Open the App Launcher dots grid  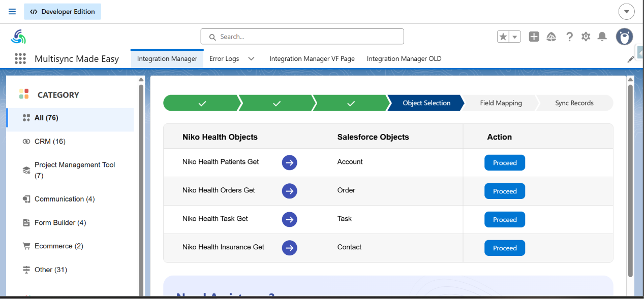20,59
